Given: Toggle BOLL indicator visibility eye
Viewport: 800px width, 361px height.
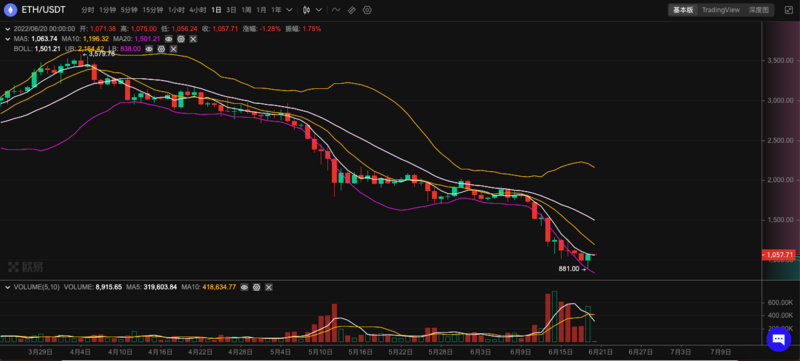Looking at the screenshot, I should click(x=149, y=49).
